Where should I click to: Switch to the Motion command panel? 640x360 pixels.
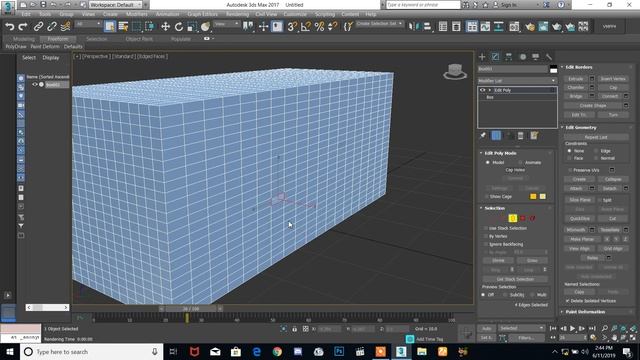[522, 57]
